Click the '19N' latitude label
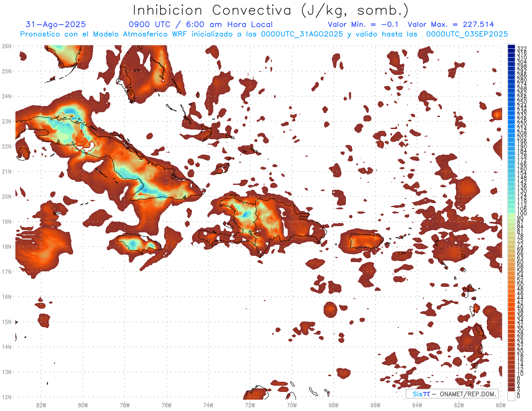 (7, 221)
